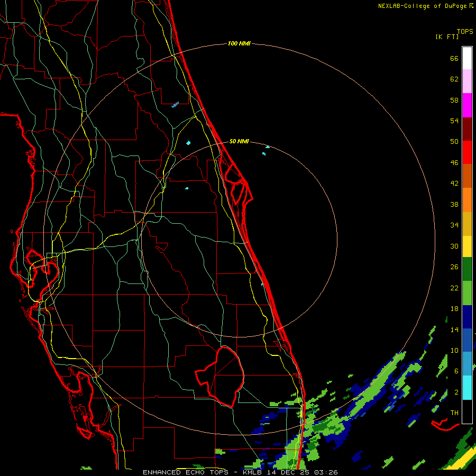476x476 pixels.
Task: Click the legend value '22'
Action: [x=454, y=288]
